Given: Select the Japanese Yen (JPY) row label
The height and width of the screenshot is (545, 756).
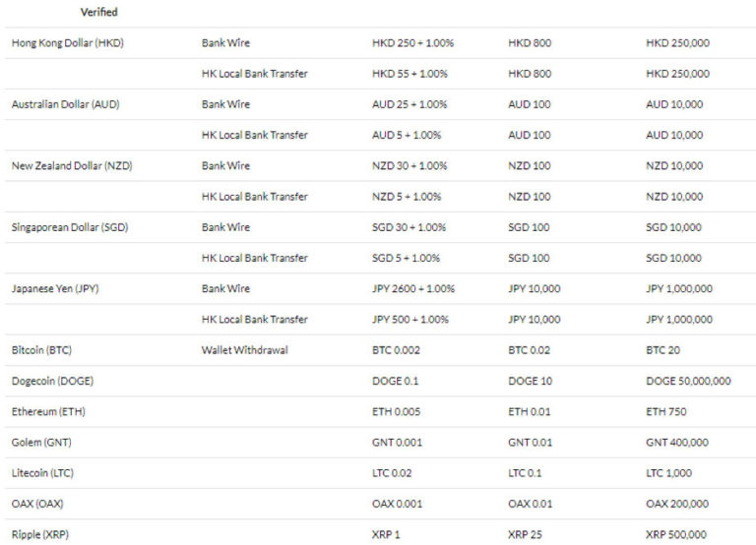Looking at the screenshot, I should point(55,288).
